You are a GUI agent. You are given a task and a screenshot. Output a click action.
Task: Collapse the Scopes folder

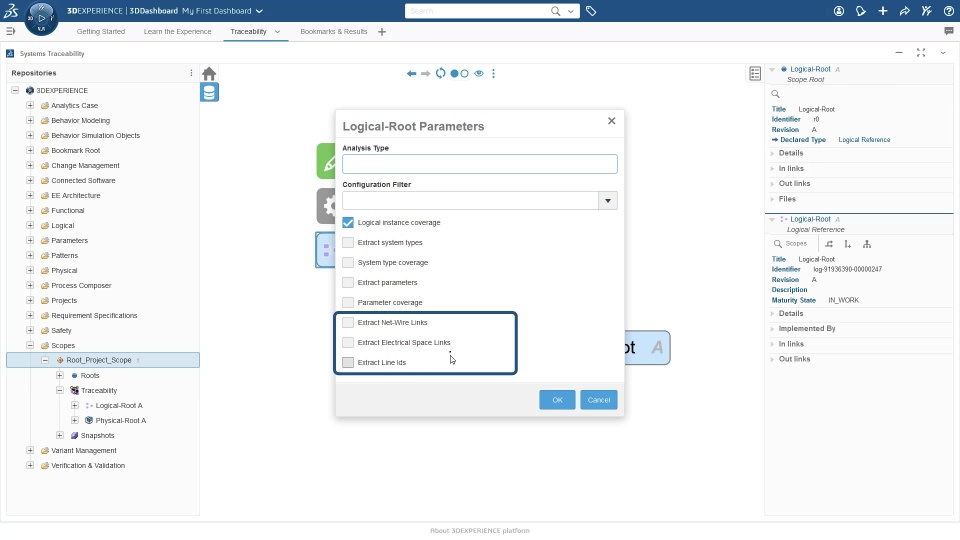30,345
